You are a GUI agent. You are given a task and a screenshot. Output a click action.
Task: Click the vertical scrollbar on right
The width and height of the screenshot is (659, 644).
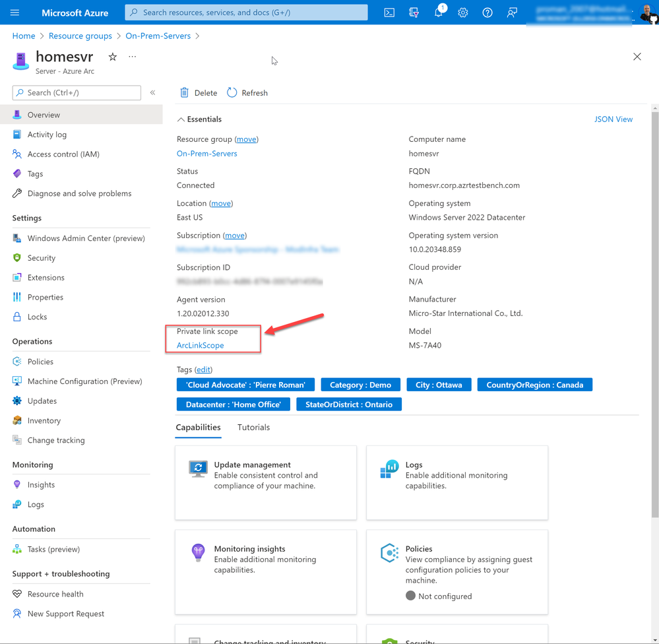click(x=655, y=315)
